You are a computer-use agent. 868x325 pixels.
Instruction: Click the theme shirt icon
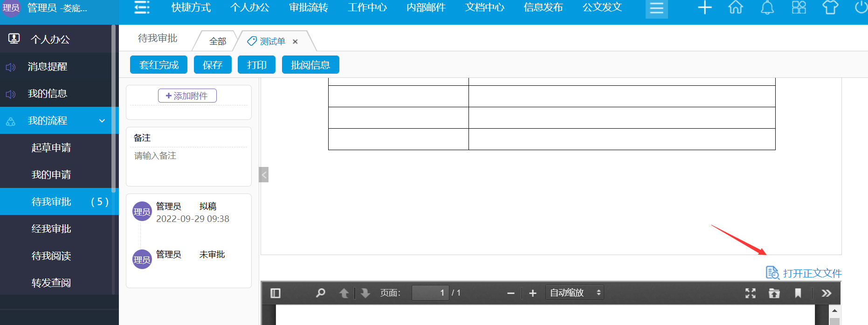click(x=830, y=7)
